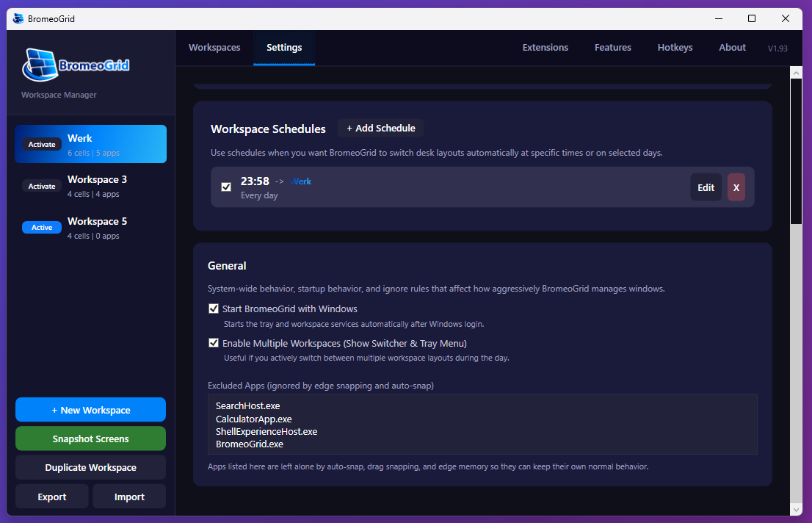Delete the 23:58 schedule with X button
This screenshot has height=523, width=812.
(x=736, y=187)
